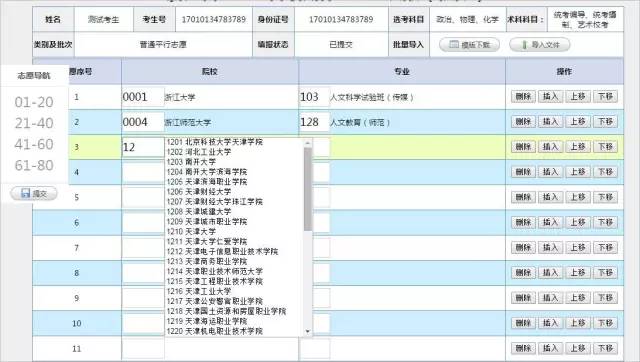Select 1216 天津工业大学 from list
The image size is (640, 362).
(x=199, y=291)
